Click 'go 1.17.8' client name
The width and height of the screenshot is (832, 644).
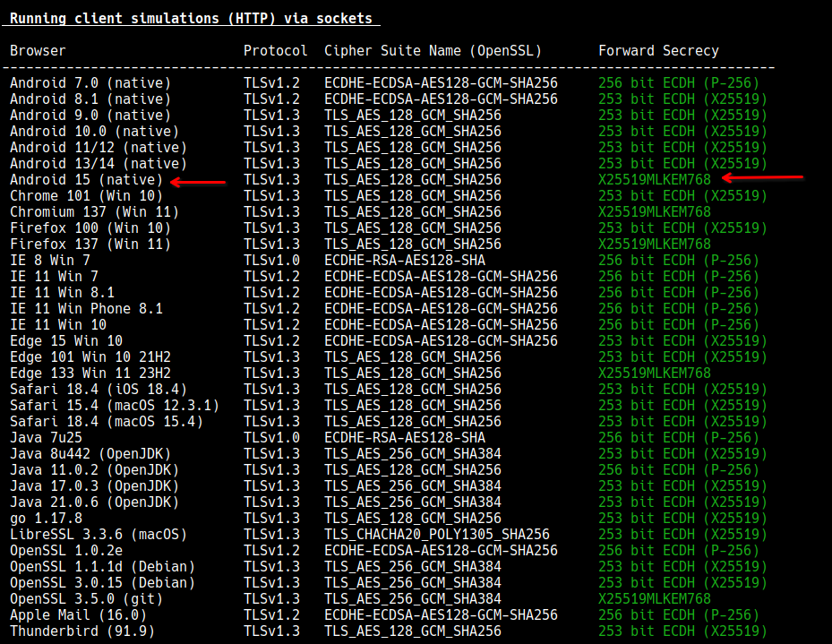coord(47,519)
